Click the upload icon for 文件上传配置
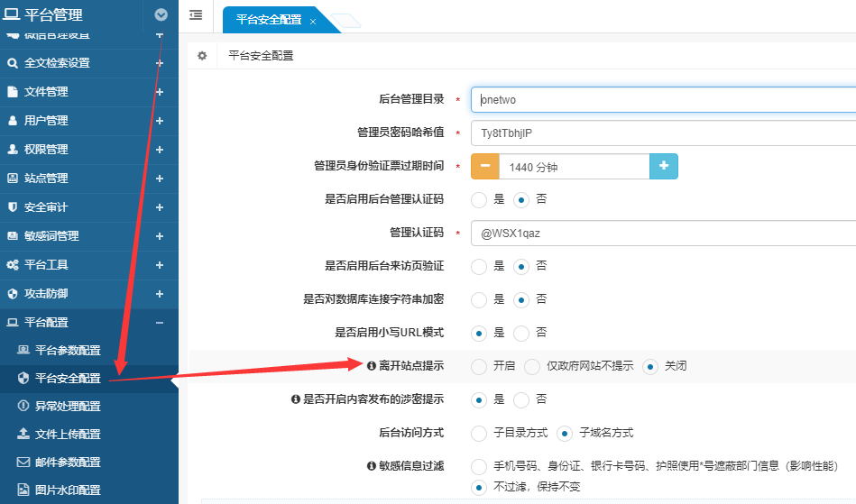Viewport: 856px width, 504px height. click(23, 434)
